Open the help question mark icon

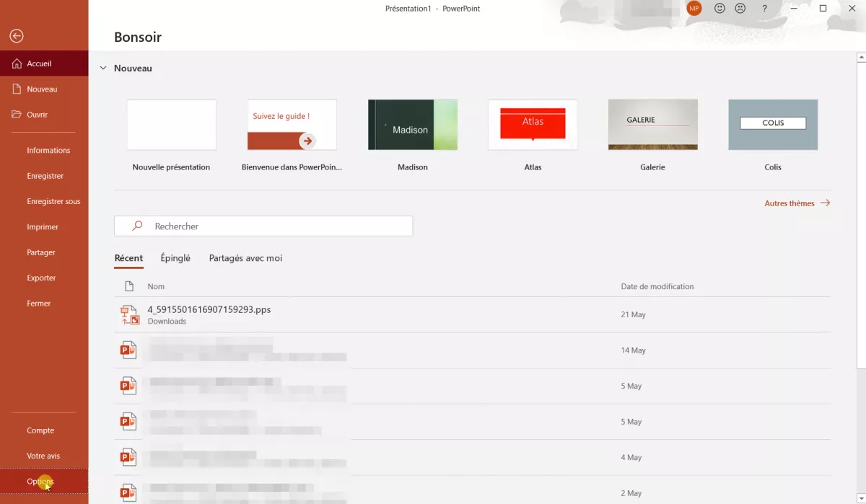(x=764, y=9)
